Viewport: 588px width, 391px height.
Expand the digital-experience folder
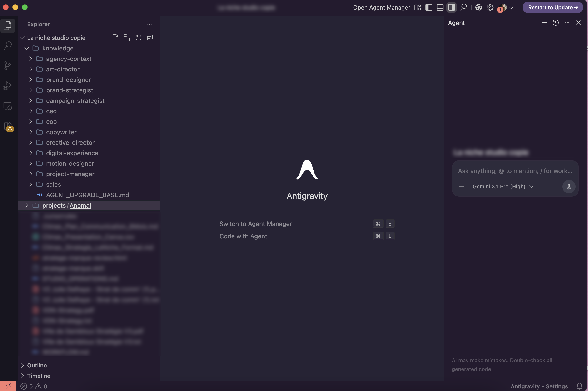(30, 153)
